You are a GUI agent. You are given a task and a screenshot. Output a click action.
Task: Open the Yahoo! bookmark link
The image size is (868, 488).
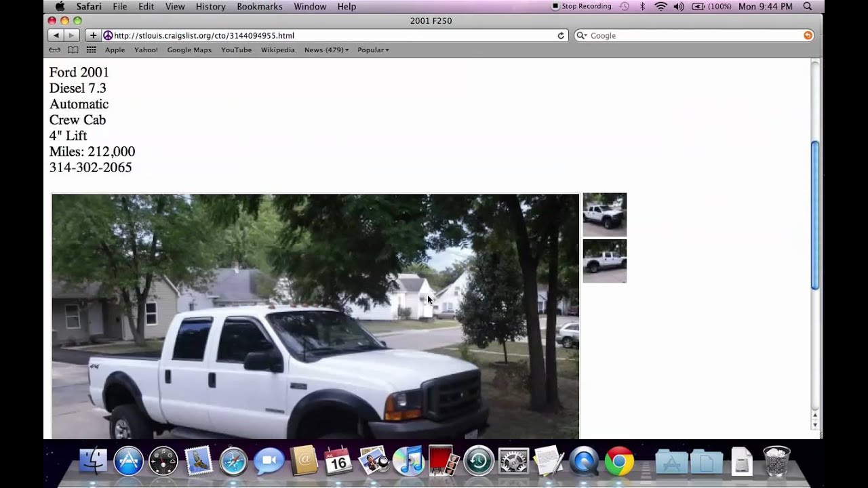[x=146, y=49]
